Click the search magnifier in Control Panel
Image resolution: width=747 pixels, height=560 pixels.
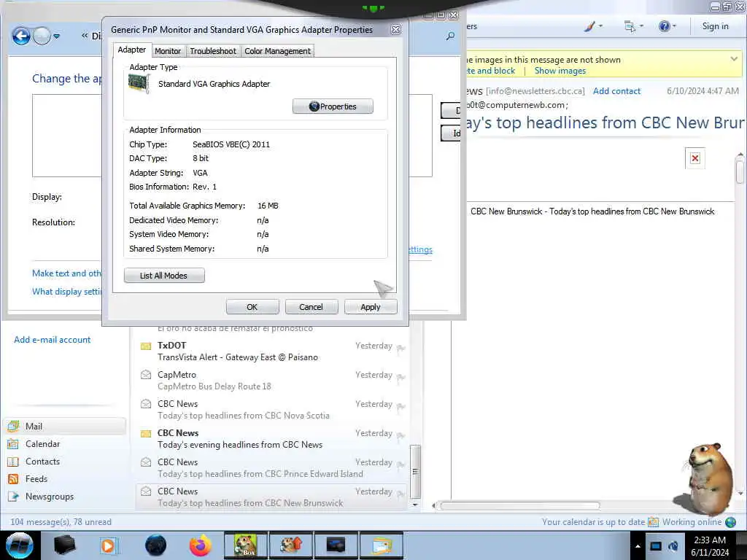point(450,36)
